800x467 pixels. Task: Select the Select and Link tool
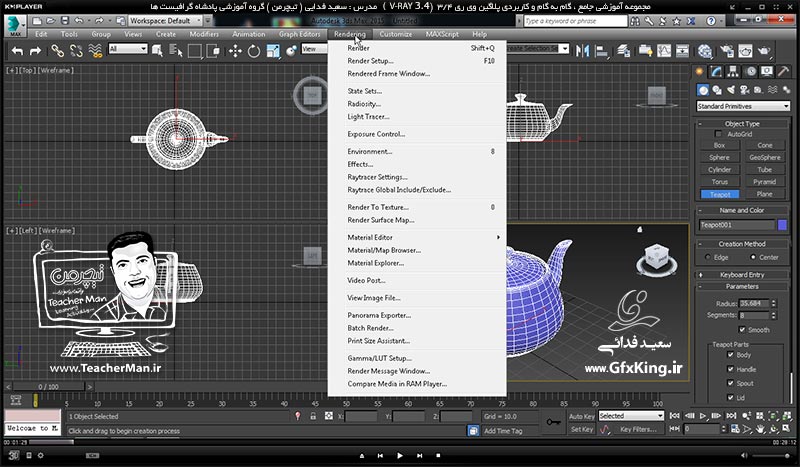57,51
